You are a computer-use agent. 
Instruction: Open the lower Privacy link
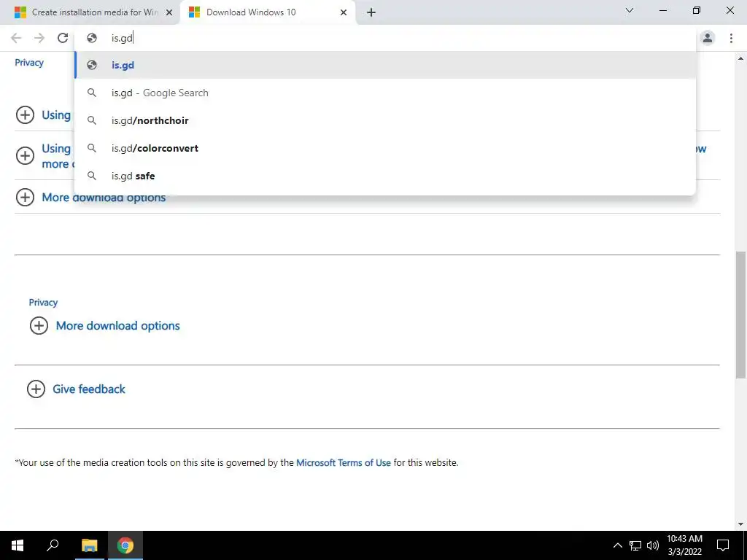click(x=43, y=303)
